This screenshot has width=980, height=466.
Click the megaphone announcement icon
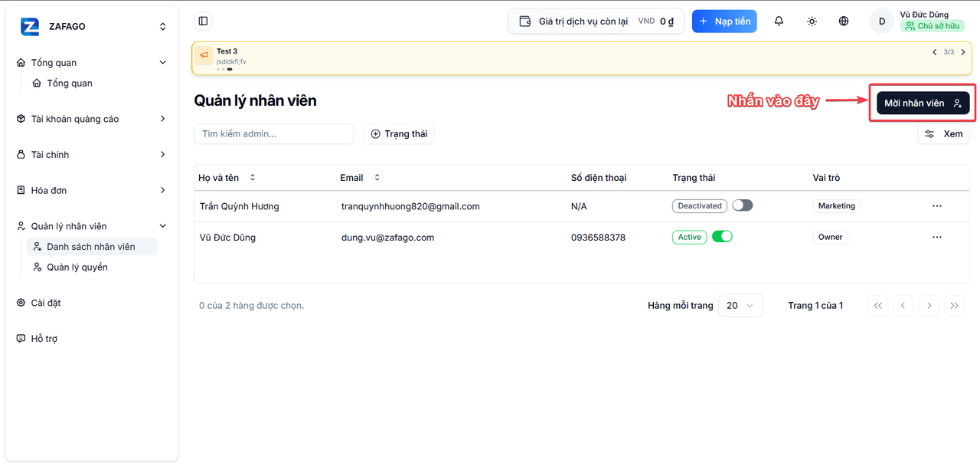pos(204,55)
